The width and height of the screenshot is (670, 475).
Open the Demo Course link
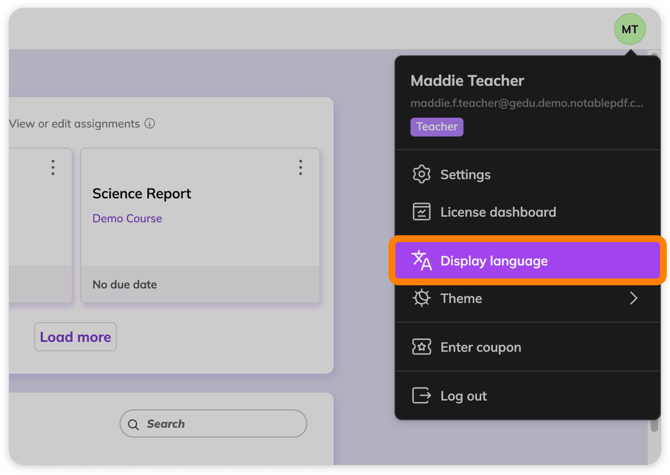pyautogui.click(x=127, y=218)
